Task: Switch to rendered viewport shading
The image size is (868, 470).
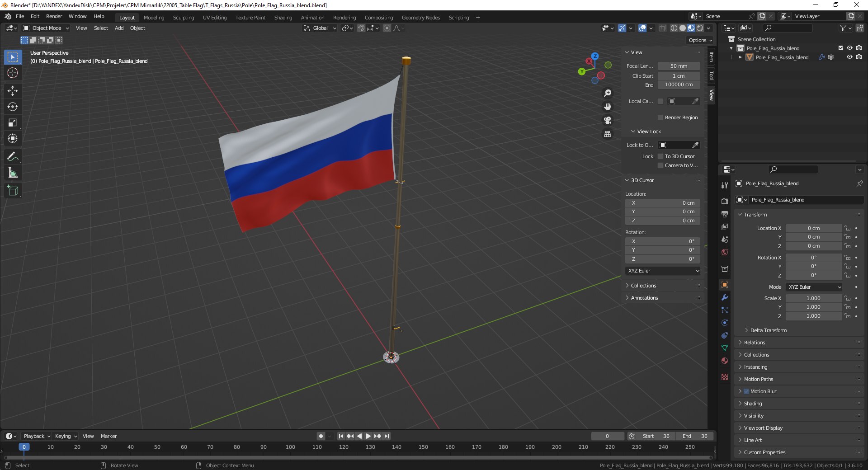Action: (x=700, y=28)
